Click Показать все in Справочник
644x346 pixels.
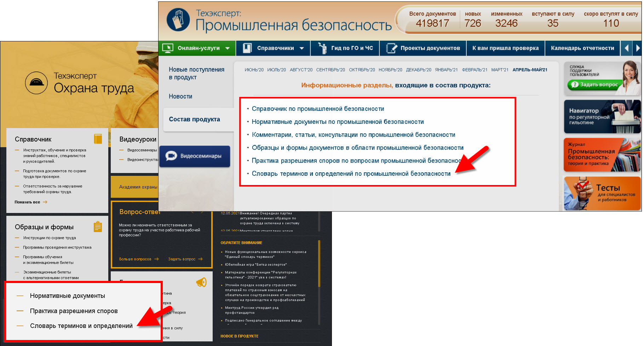pos(31,202)
